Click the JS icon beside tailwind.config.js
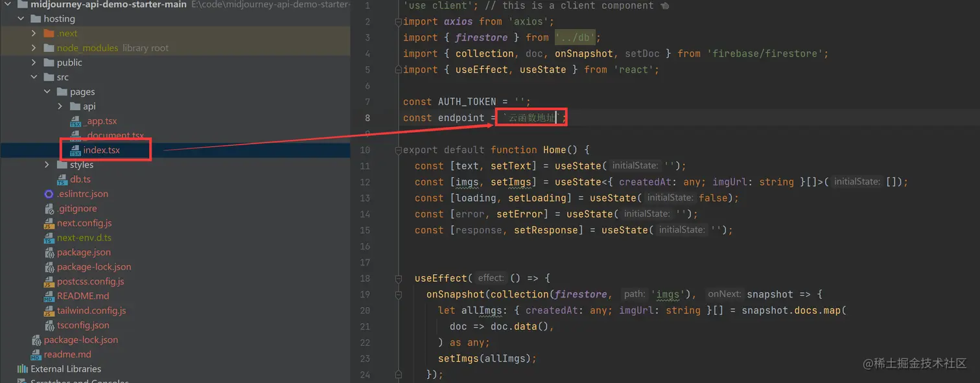 pyautogui.click(x=49, y=311)
